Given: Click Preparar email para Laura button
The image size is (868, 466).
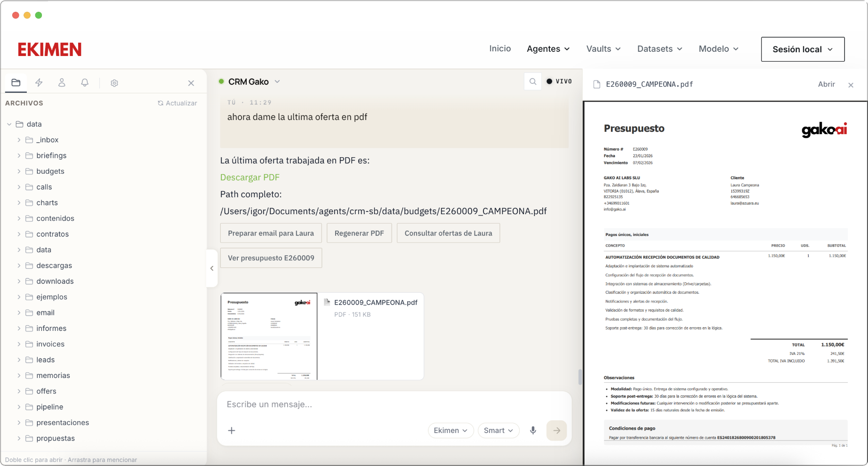Looking at the screenshot, I should 271,233.
